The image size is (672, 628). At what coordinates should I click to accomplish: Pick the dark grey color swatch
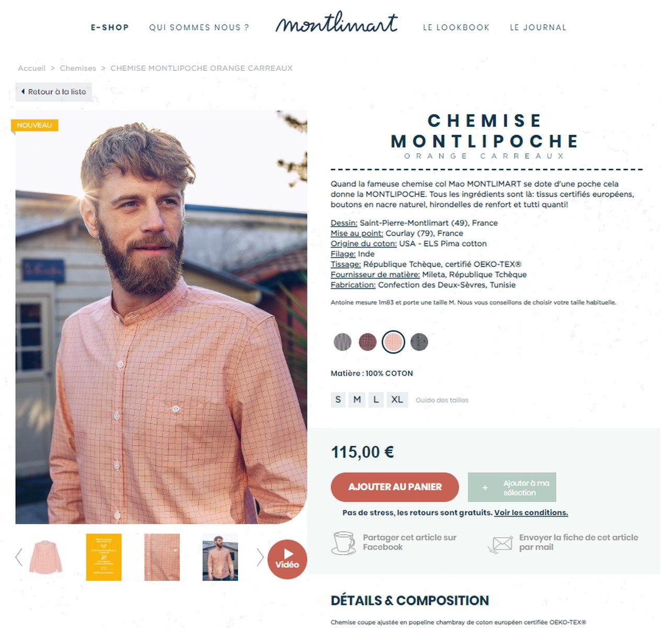(x=419, y=342)
